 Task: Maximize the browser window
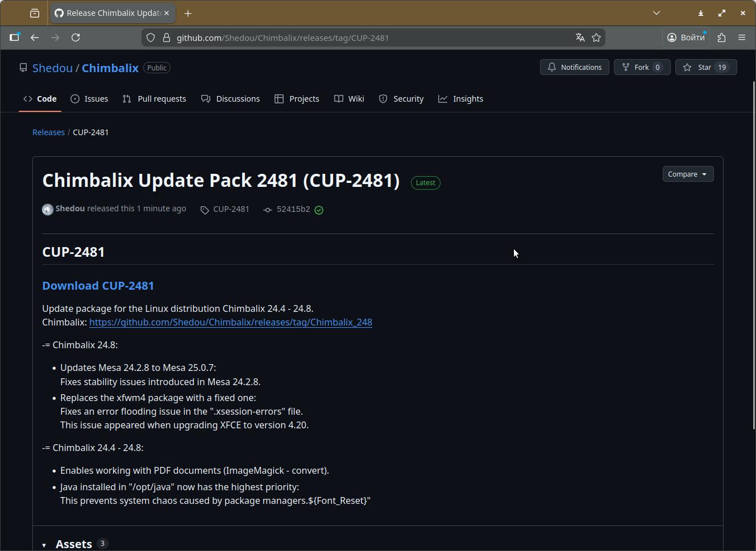coord(722,12)
